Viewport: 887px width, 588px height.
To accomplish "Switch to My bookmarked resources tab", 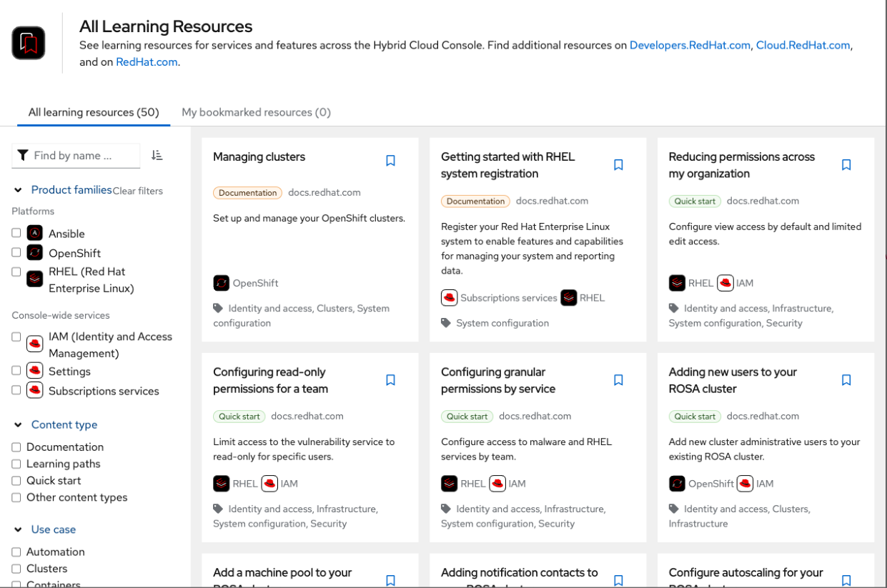I will (x=256, y=112).
